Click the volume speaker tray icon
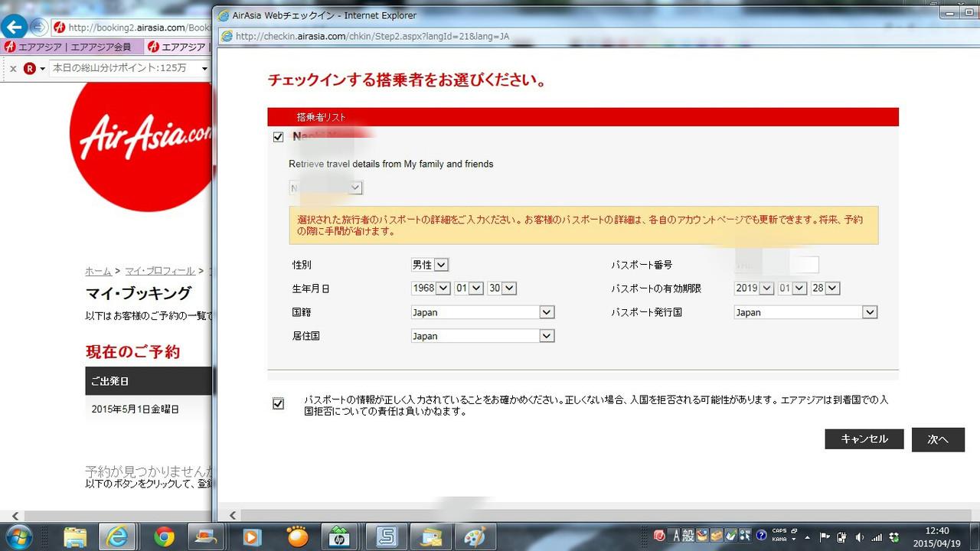 click(859, 537)
